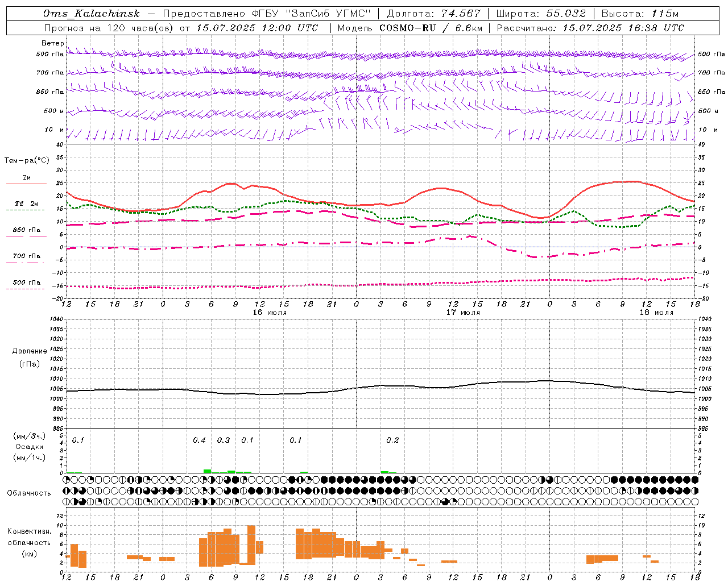Screen dimensions: 728x582
Task: Click the (гПа) pressure unit label
Action: pyautogui.click(x=30, y=364)
